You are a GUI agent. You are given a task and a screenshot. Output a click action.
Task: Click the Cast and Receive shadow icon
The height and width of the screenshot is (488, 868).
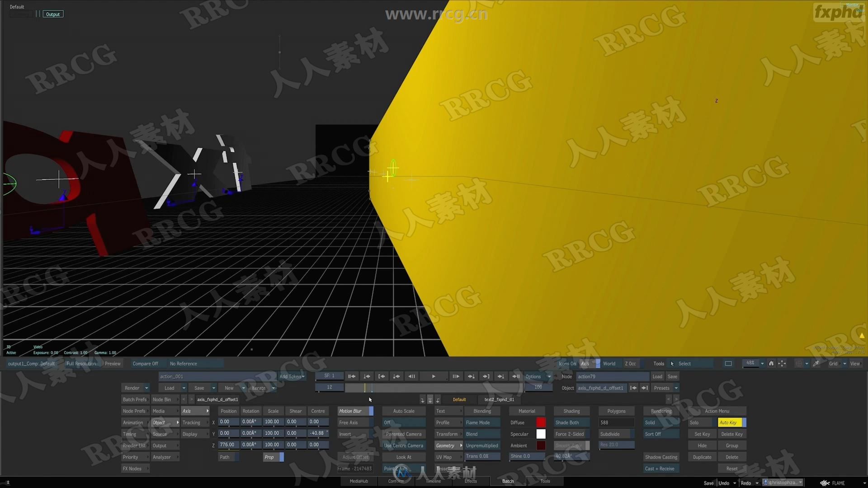(x=660, y=468)
